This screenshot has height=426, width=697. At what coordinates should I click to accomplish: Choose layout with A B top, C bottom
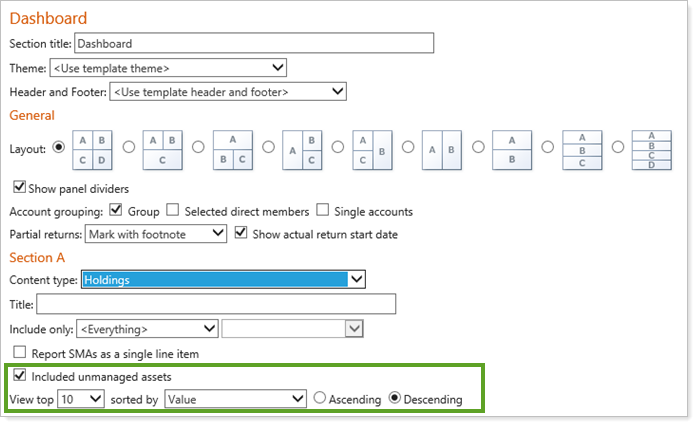click(162, 149)
